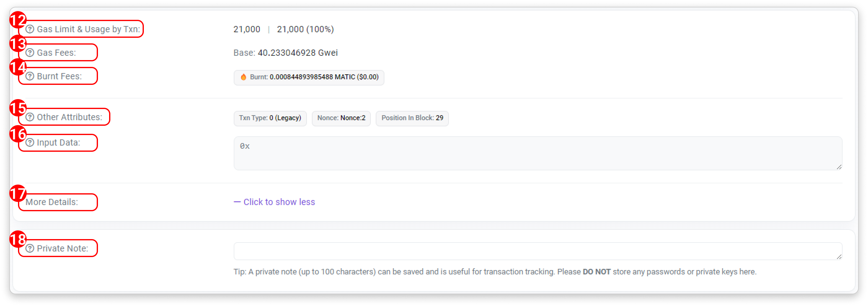Click the Gas Limit & Usage by Txn label
Viewport: 868px width, 306px height.
point(88,29)
